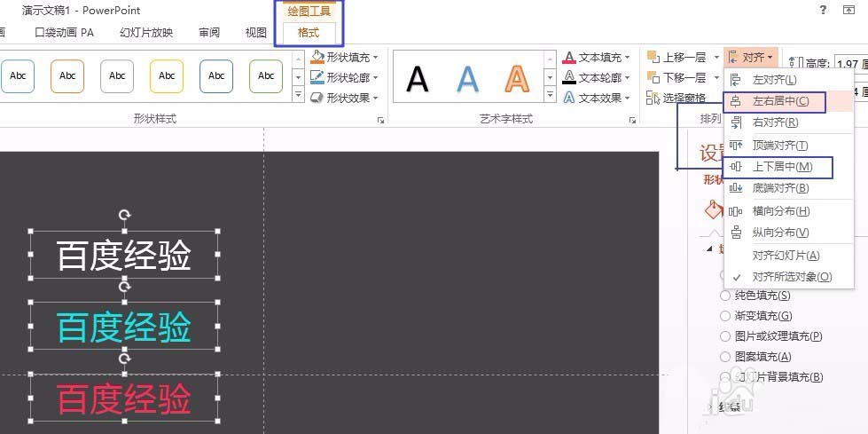Screen dimensions: 868x434
Task: Click the Height (高度) input field
Action: (x=851, y=63)
